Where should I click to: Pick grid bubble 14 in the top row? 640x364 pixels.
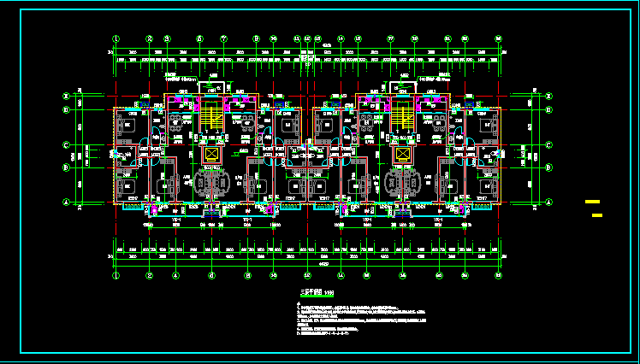pos(341,39)
